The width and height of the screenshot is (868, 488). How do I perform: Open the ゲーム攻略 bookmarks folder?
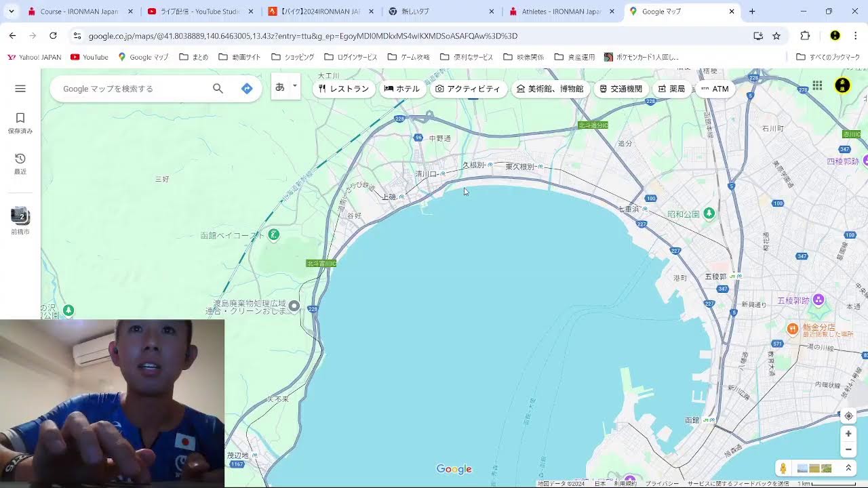pos(409,57)
